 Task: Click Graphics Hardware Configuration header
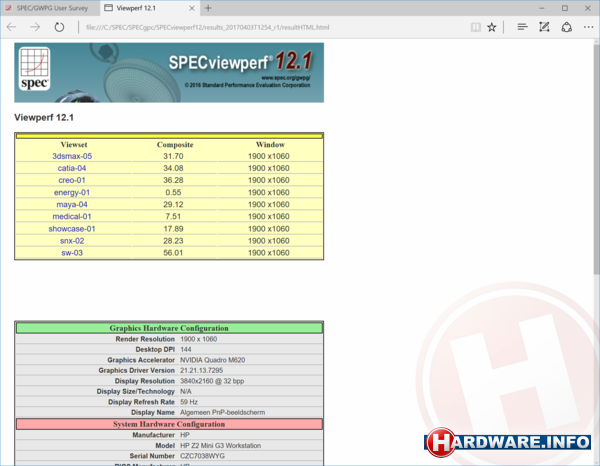point(169,328)
